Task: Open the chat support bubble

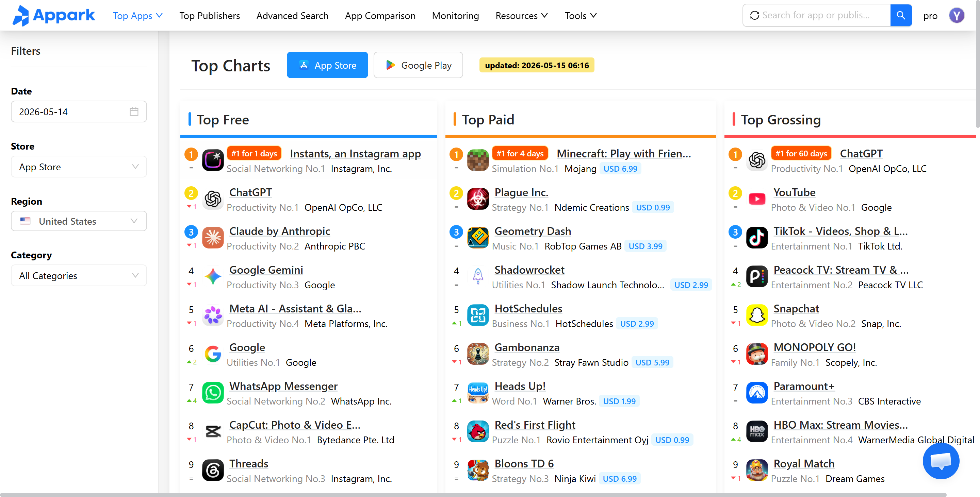Action: 941,461
